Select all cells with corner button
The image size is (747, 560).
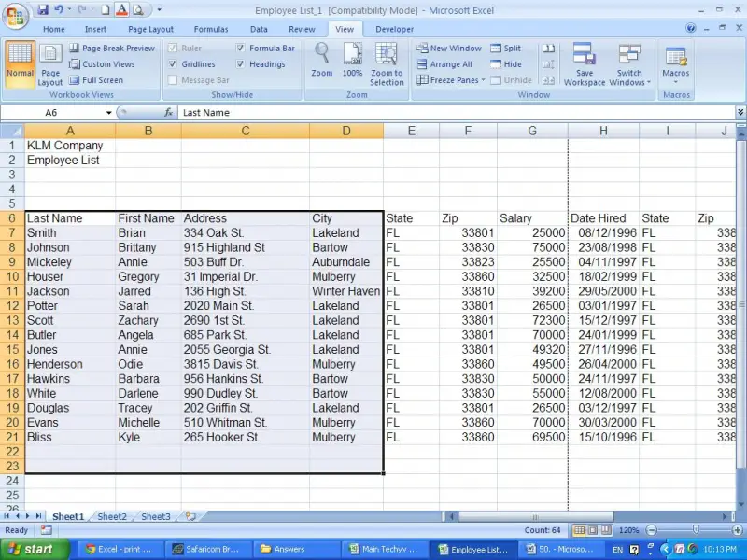pyautogui.click(x=12, y=131)
